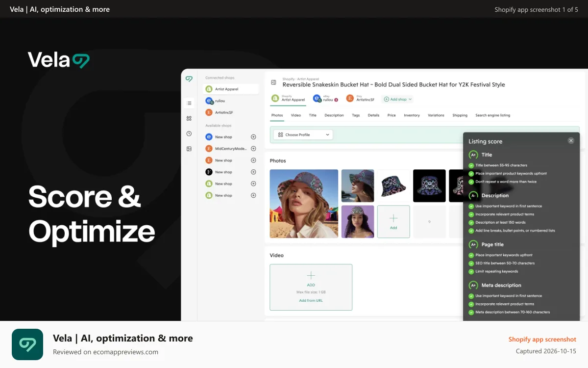Open the history clock icon in sidebar
Viewport: 588px width, 368px height.
(189, 133)
